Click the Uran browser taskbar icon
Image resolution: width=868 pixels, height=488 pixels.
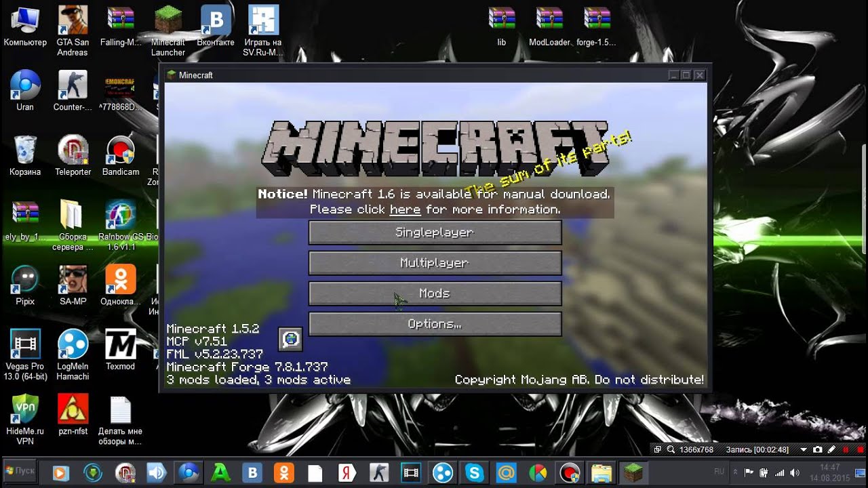pyautogui.click(x=189, y=472)
